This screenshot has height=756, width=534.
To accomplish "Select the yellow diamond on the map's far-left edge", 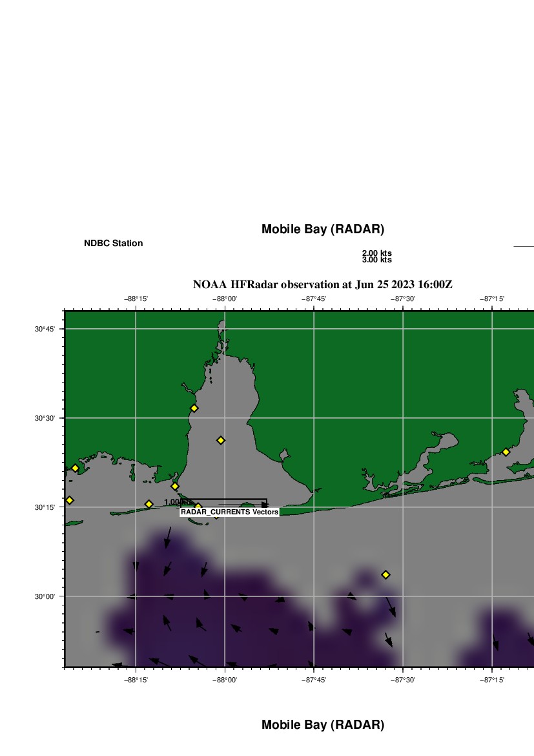I will (70, 500).
